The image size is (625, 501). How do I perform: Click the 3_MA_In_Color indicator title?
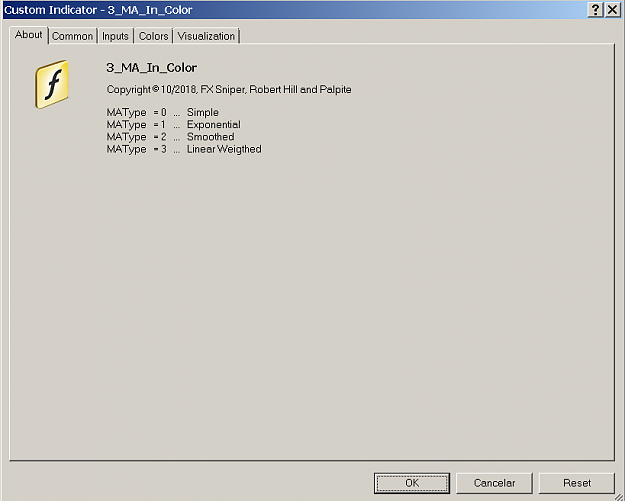pos(151,68)
